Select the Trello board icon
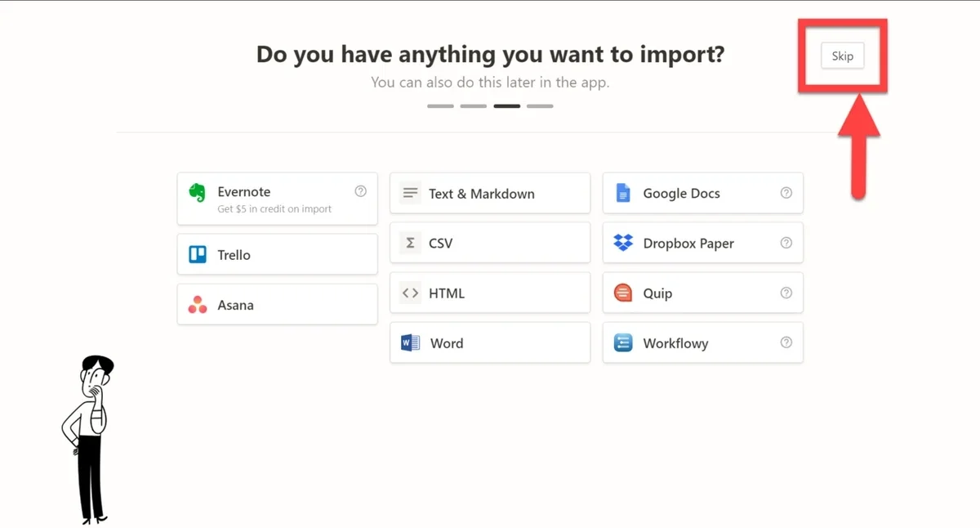 [x=198, y=254]
